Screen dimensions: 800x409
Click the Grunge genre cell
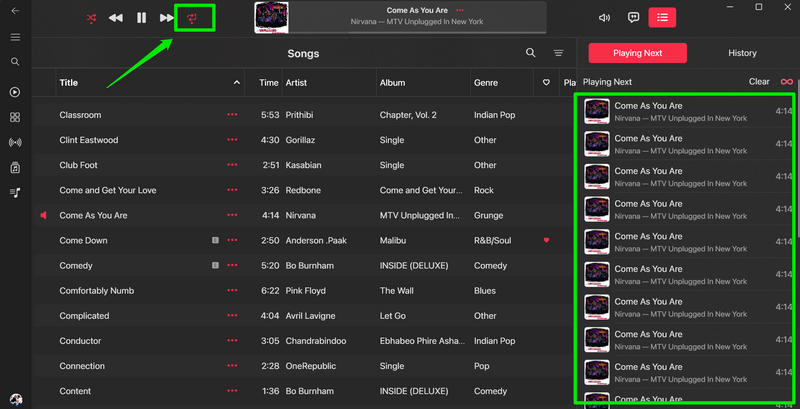488,215
